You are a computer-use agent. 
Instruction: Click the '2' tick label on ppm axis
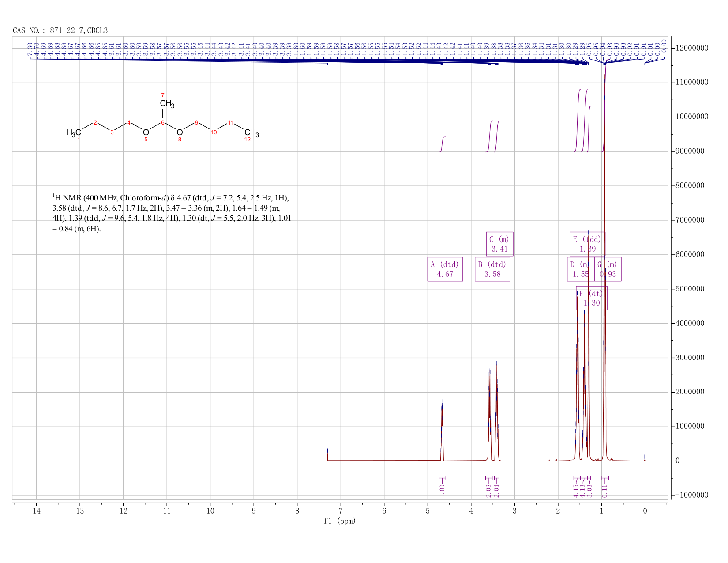tap(558, 511)
